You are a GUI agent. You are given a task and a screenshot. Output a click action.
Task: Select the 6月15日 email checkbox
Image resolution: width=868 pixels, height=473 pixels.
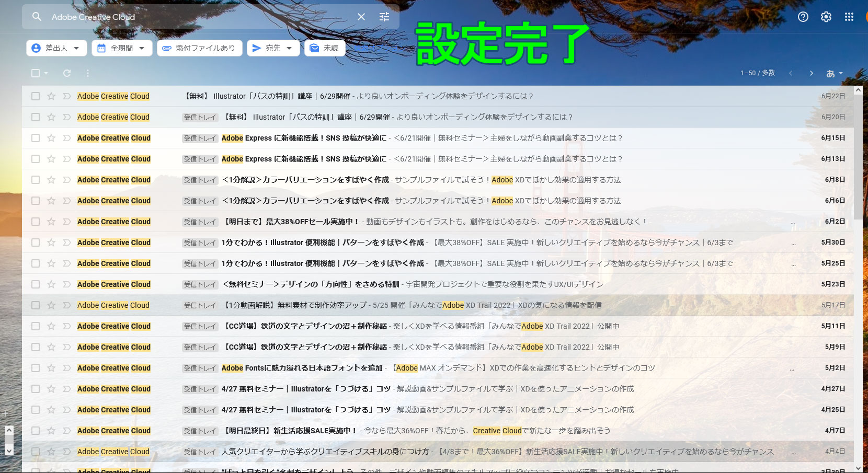[x=36, y=138]
